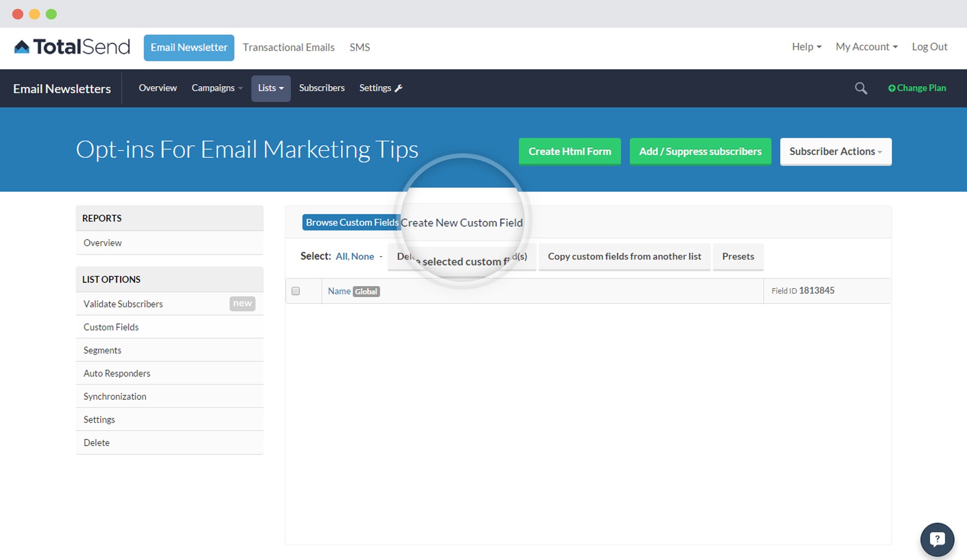
Task: Open the Subscriber Actions dropdown menu
Action: 836,151
